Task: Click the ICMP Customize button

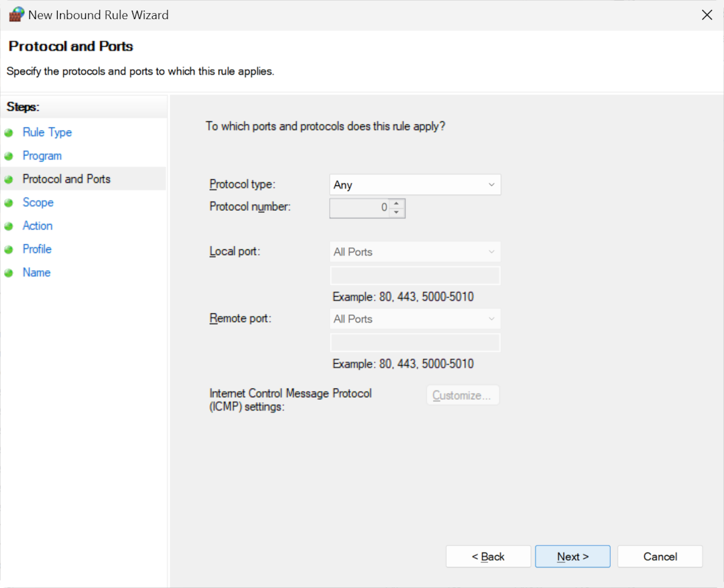Action: point(463,395)
